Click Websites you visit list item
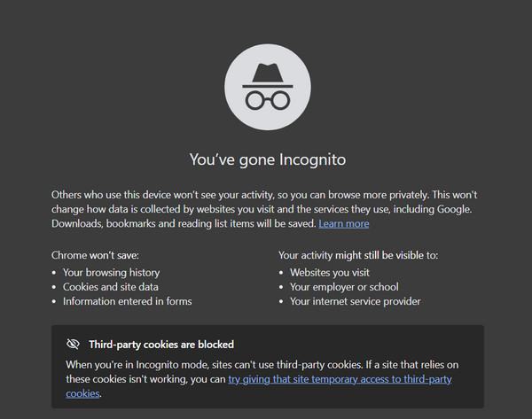 (330, 273)
